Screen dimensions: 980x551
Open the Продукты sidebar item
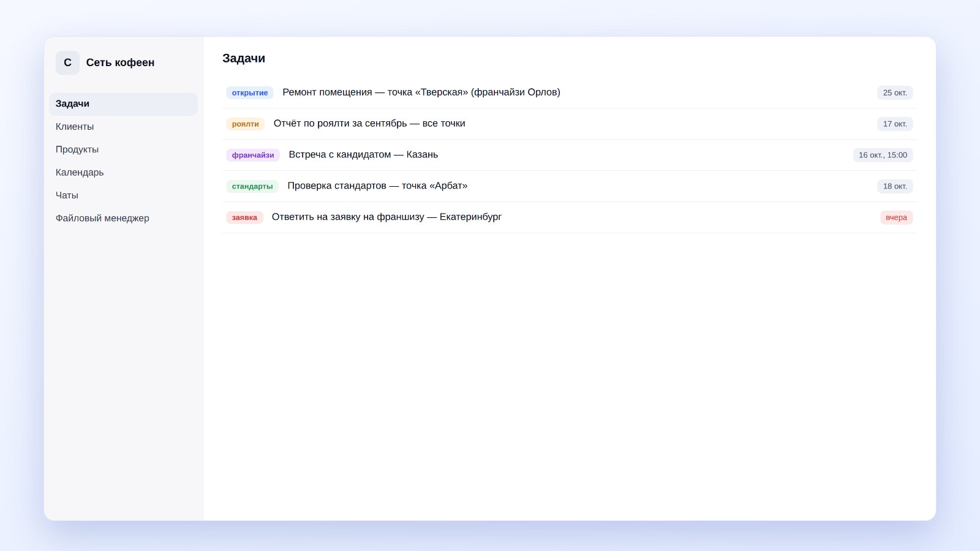(x=123, y=149)
